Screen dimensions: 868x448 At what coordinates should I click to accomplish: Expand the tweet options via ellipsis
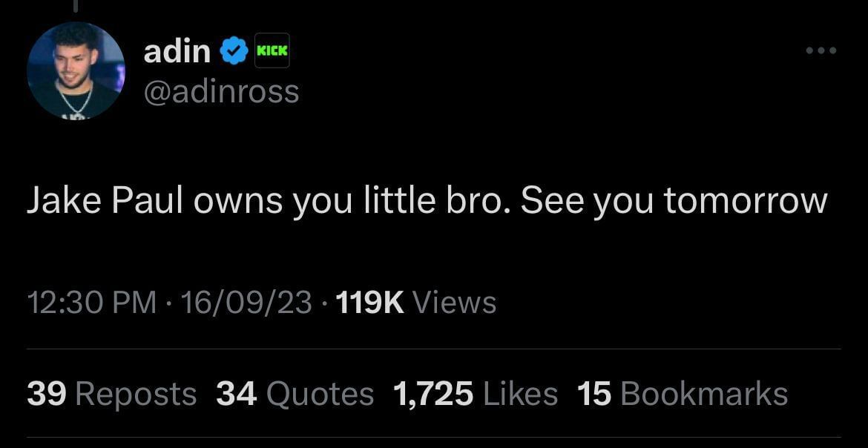pos(821,50)
